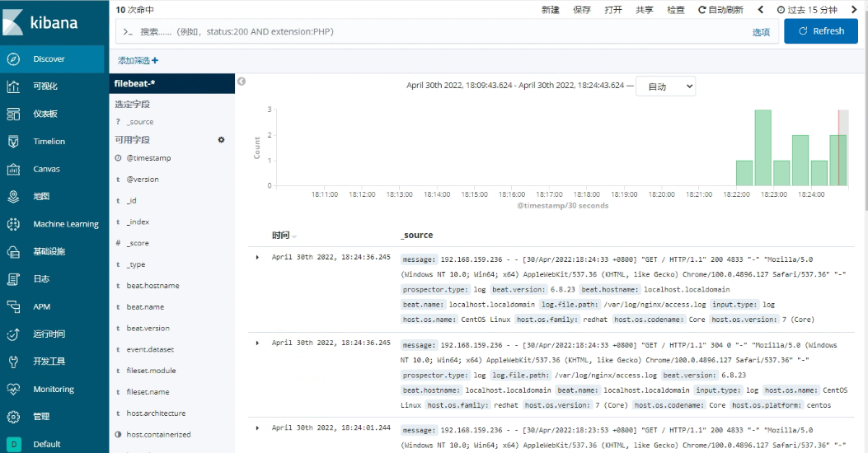Viewport: 868px width, 453px height.
Task: Open the 仪表板 dashboard section
Action: (x=52, y=114)
